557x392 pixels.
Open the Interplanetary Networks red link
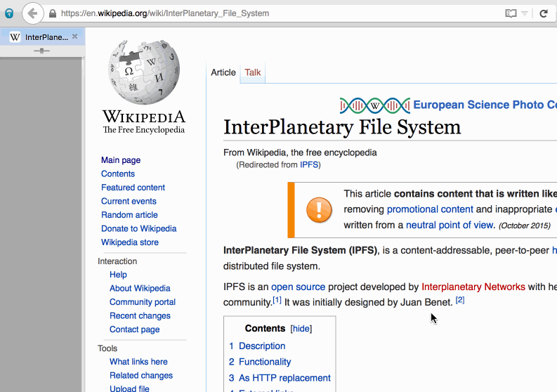(473, 287)
